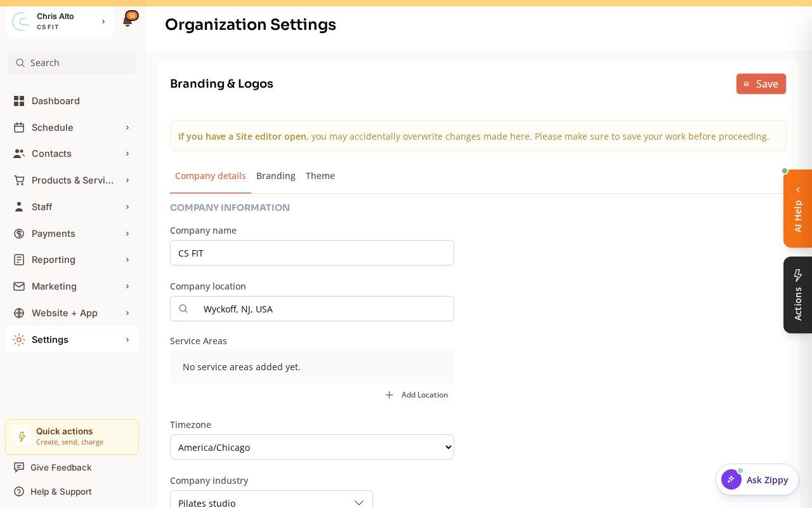The image size is (812, 508).
Task: Click the "COMPANY INFORMATION" heading
Action: [230, 208]
